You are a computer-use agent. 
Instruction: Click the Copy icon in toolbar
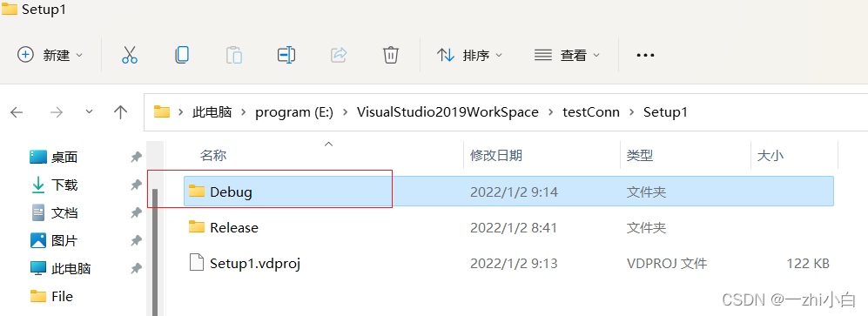[182, 54]
